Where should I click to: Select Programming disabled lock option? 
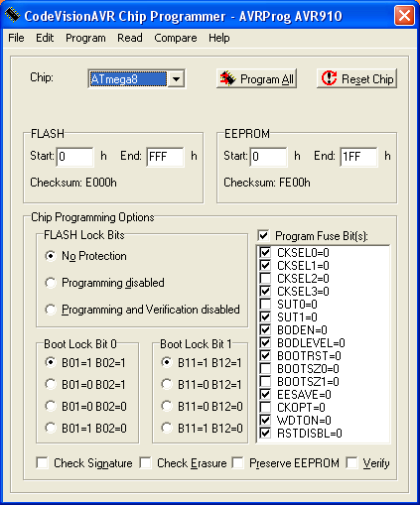point(51,283)
